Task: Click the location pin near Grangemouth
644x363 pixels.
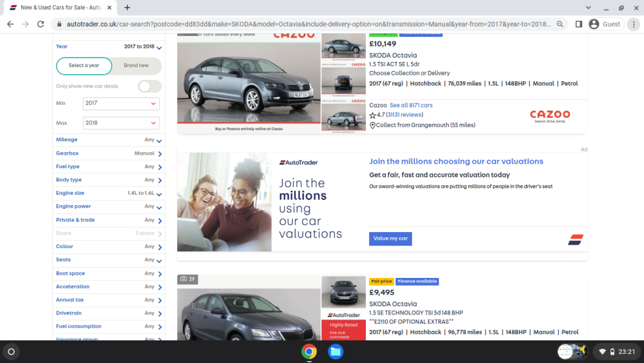Action: coord(372,125)
